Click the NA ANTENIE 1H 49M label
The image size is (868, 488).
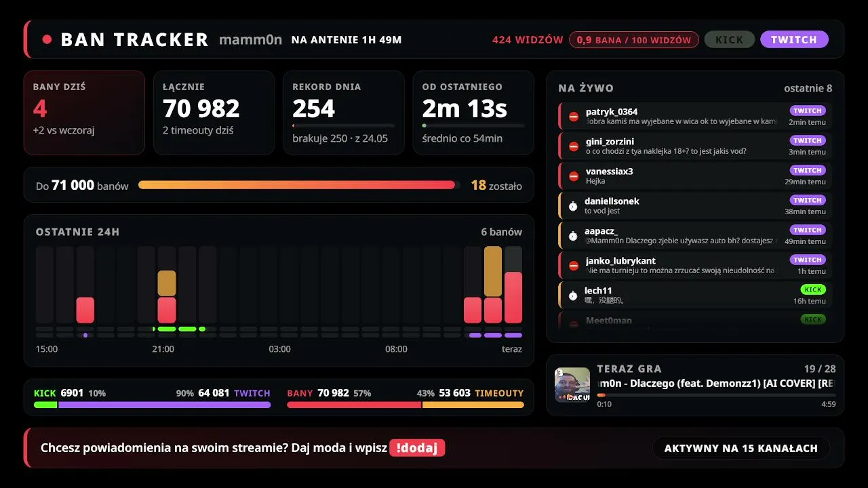(347, 39)
